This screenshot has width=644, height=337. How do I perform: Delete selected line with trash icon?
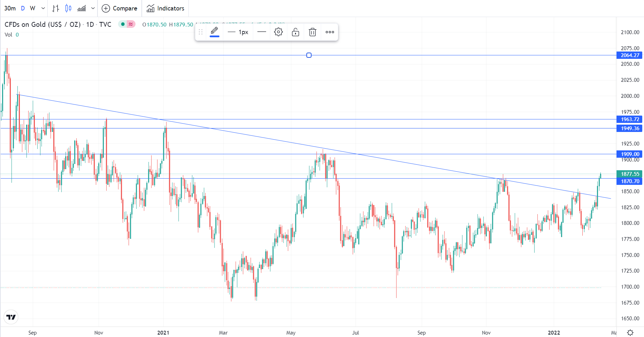312,32
